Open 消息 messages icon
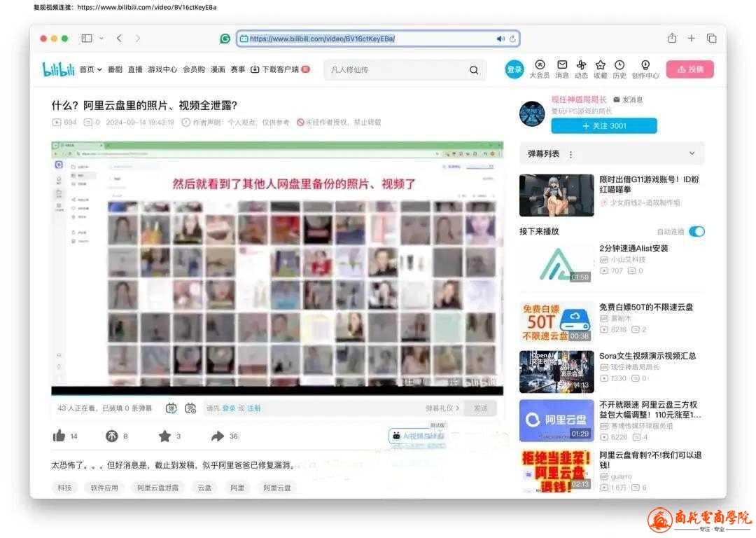This screenshot has width=756, height=538. 562,69
